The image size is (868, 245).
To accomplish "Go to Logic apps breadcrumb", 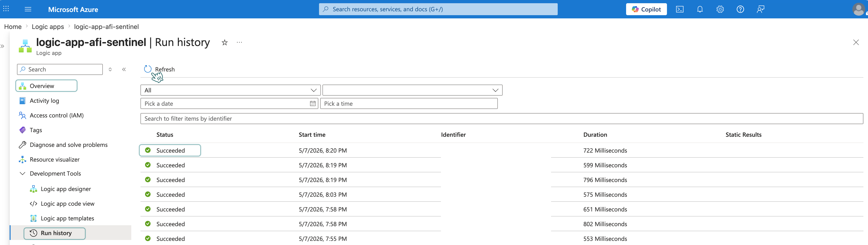I will (48, 27).
